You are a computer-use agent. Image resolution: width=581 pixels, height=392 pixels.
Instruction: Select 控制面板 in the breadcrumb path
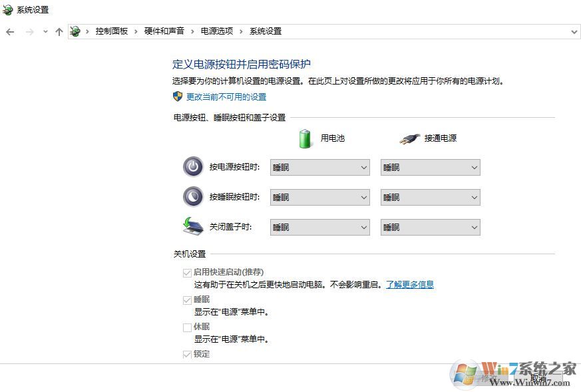(113, 31)
